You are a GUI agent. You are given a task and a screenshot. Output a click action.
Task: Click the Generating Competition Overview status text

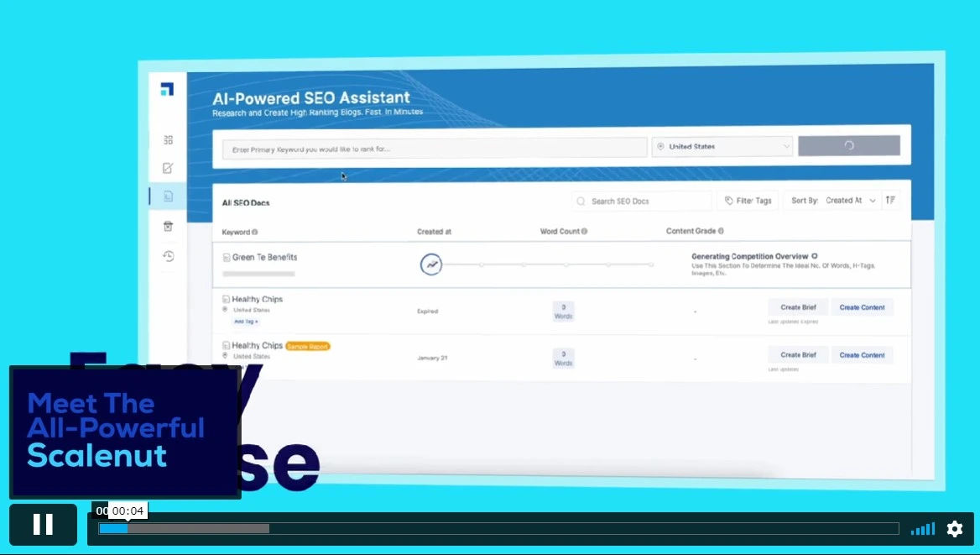(749, 257)
